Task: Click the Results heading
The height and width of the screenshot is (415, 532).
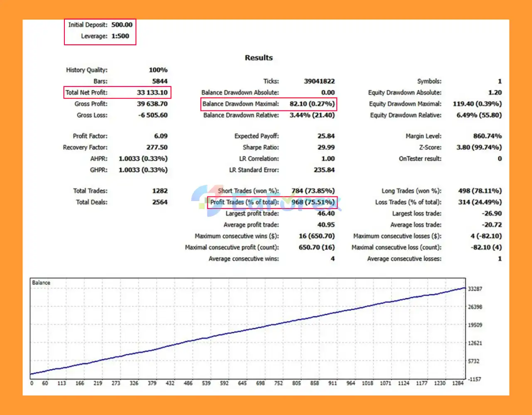Action: 259,58
